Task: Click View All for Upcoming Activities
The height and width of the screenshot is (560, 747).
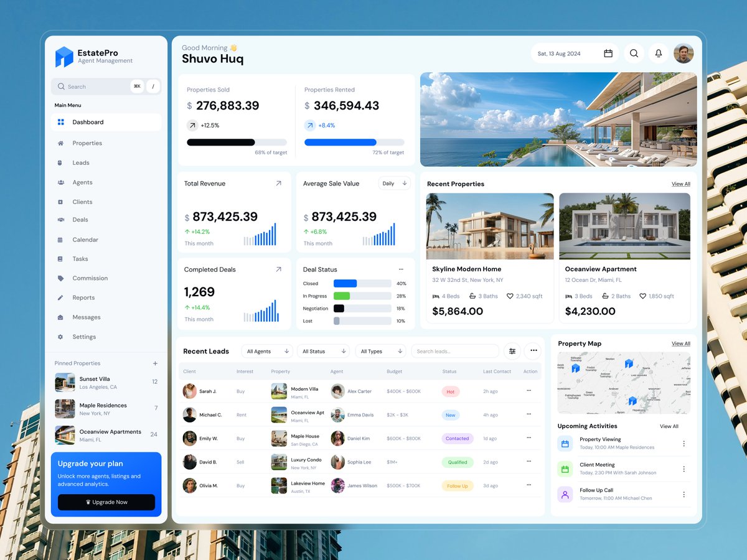Action: tap(669, 426)
